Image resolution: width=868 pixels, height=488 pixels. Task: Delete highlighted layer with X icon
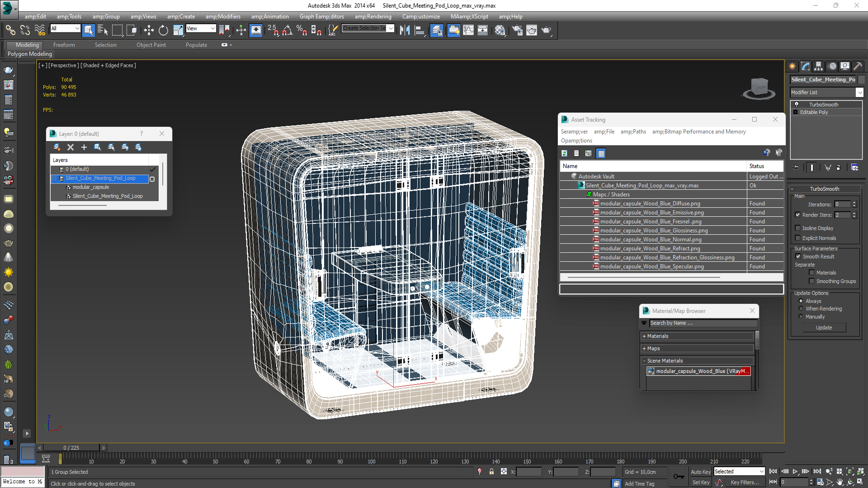click(x=71, y=147)
